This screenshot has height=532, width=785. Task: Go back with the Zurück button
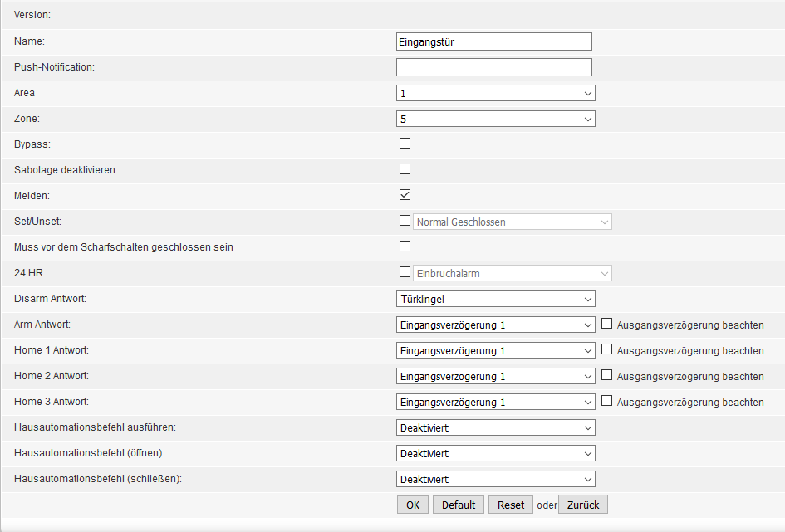coord(583,505)
